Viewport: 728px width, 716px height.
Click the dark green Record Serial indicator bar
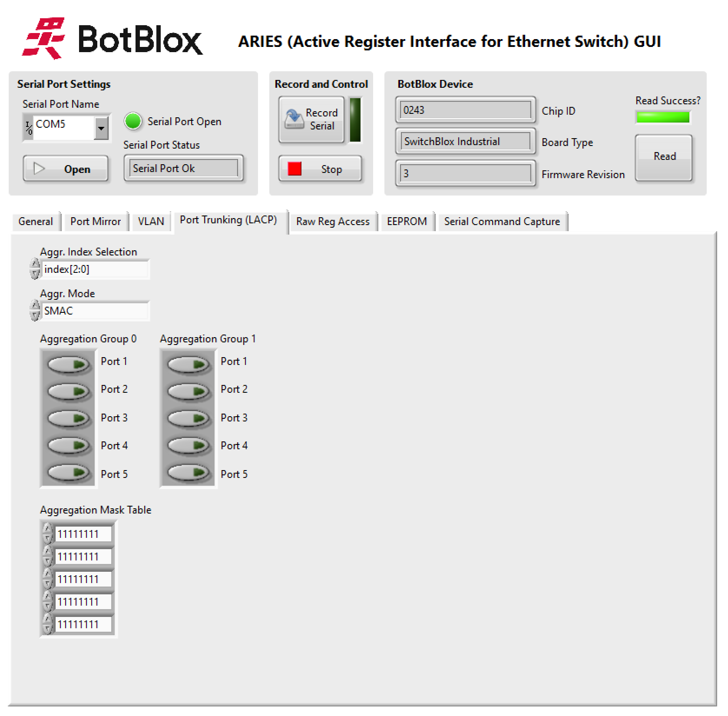pos(355,120)
